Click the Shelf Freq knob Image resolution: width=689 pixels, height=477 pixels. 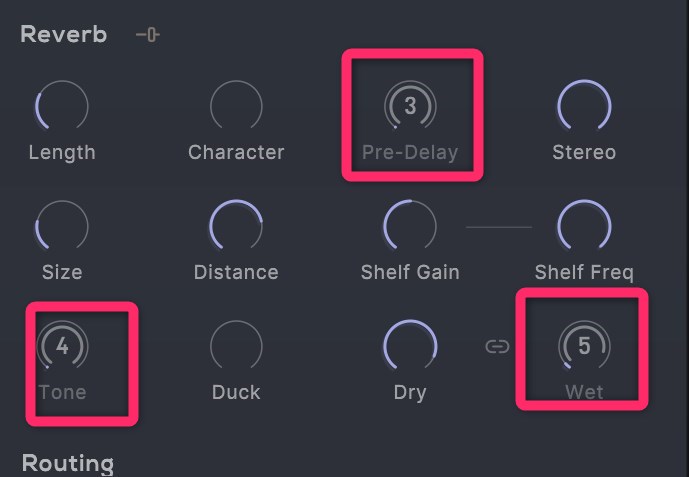[x=584, y=225]
